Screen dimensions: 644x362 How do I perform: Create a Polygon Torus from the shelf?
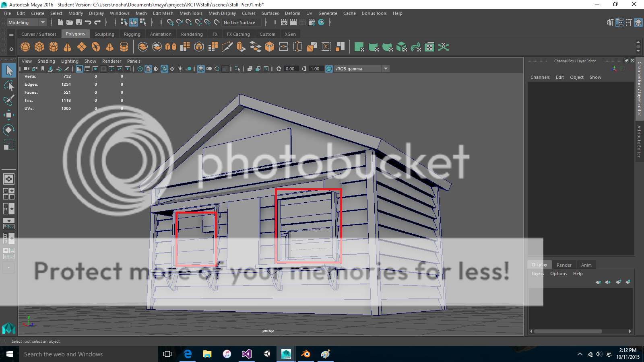pyautogui.click(x=96, y=47)
